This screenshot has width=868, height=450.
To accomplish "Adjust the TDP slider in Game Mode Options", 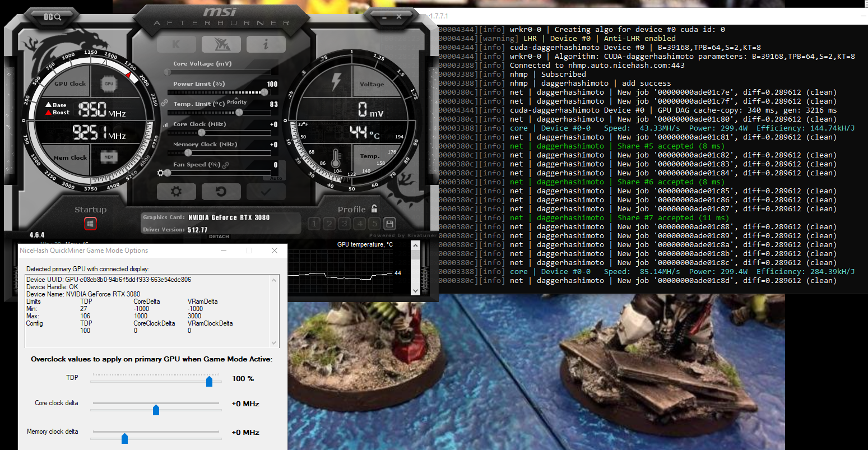I will pos(209,382).
